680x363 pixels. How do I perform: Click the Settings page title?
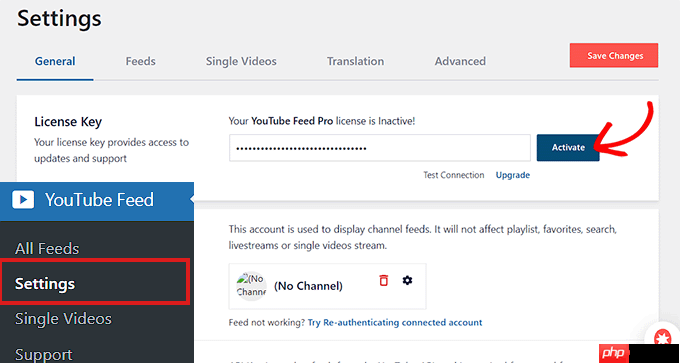pyautogui.click(x=59, y=19)
